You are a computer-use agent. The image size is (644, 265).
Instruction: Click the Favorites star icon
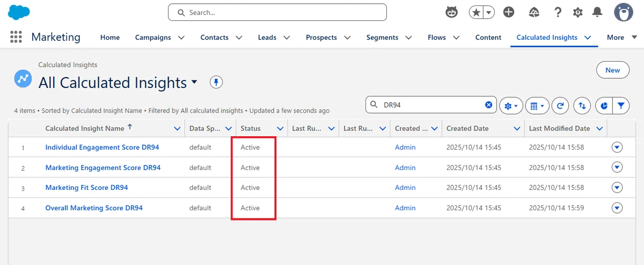click(x=475, y=12)
